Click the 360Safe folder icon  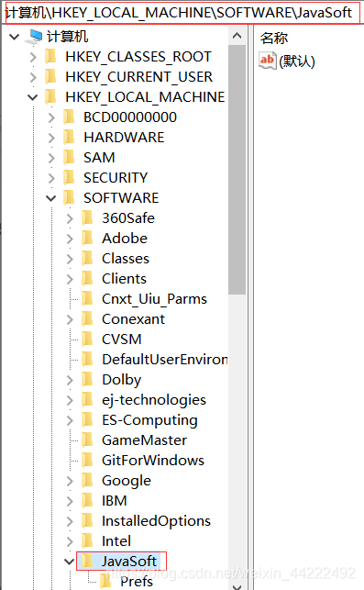click(x=87, y=217)
